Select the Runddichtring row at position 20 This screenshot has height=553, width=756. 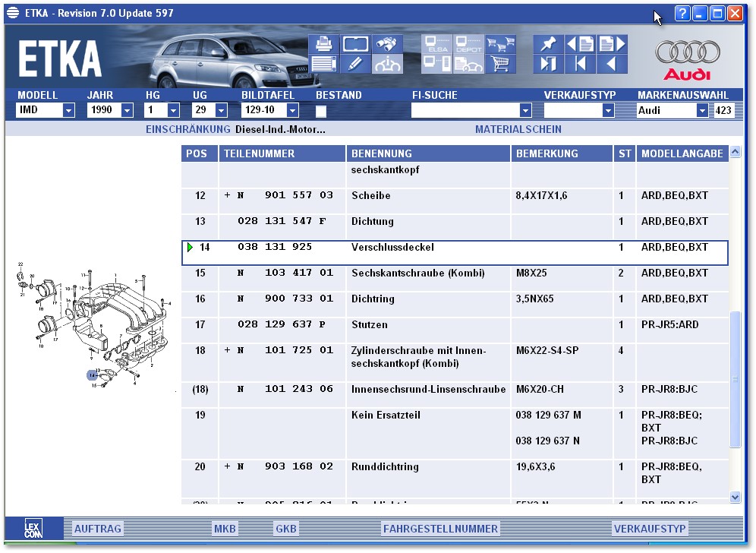tap(455, 479)
